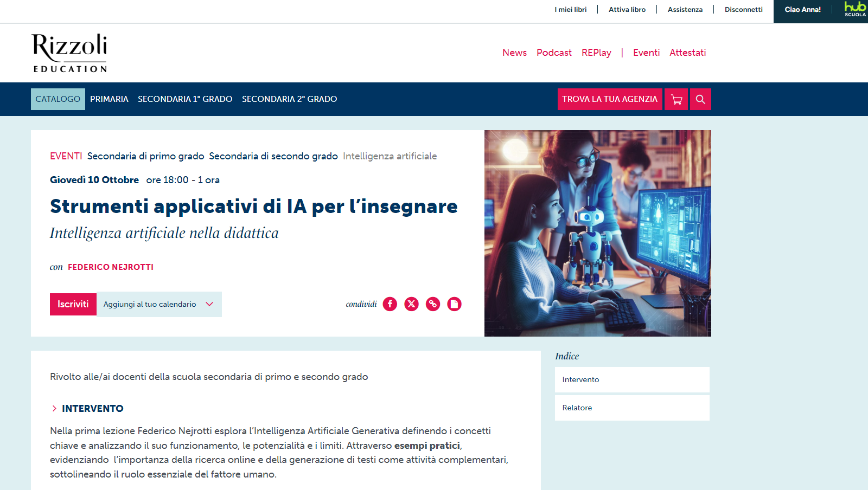868x490 pixels.
Task: Open Assistenza link
Action: coord(685,9)
